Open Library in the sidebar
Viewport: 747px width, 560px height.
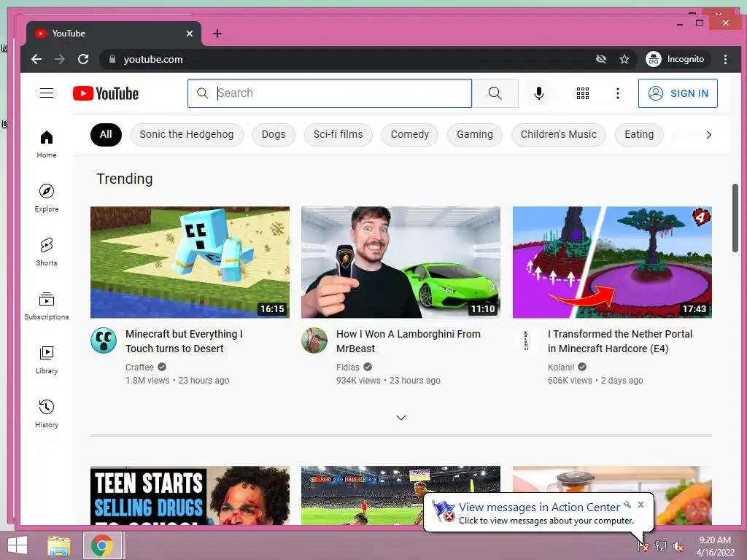pyautogui.click(x=47, y=360)
